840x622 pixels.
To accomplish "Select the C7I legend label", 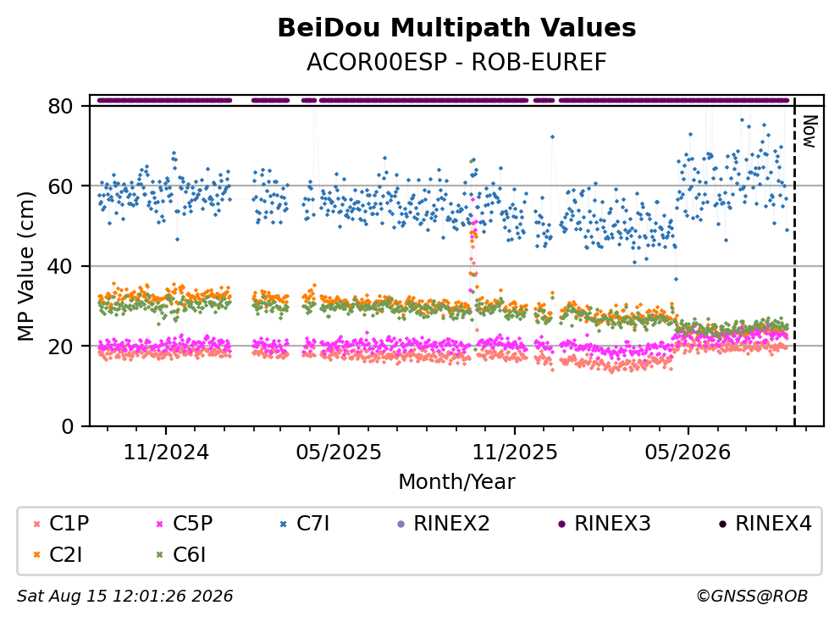I will pyautogui.click(x=312, y=524).
